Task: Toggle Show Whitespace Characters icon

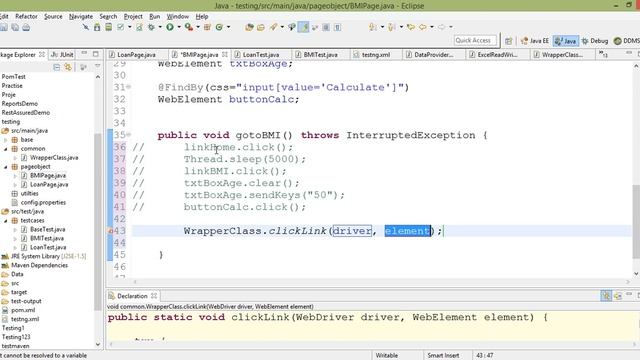Action: [x=337, y=27]
